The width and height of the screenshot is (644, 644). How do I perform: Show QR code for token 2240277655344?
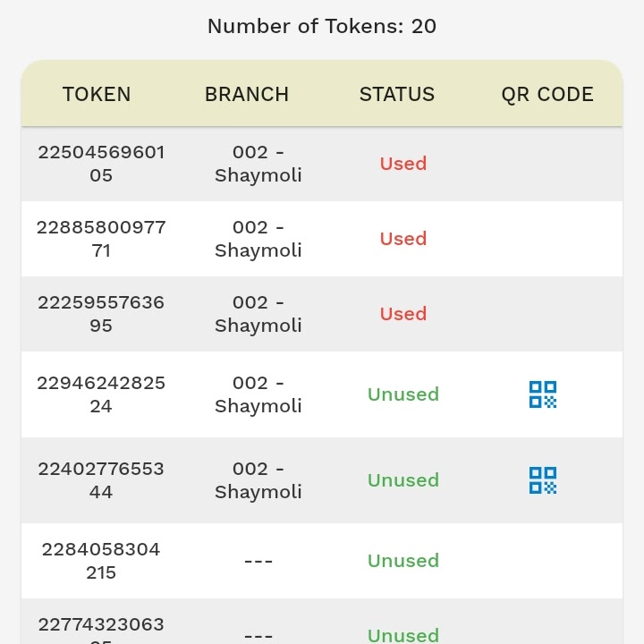(542, 480)
